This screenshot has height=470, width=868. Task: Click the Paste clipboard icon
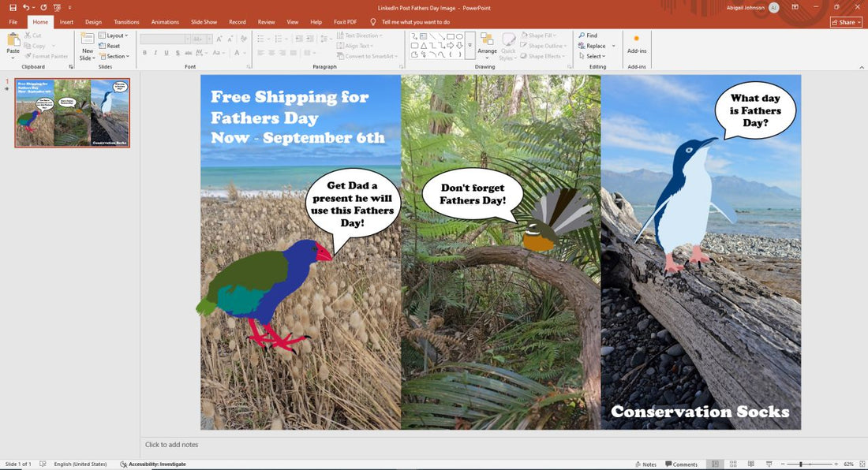(13, 40)
